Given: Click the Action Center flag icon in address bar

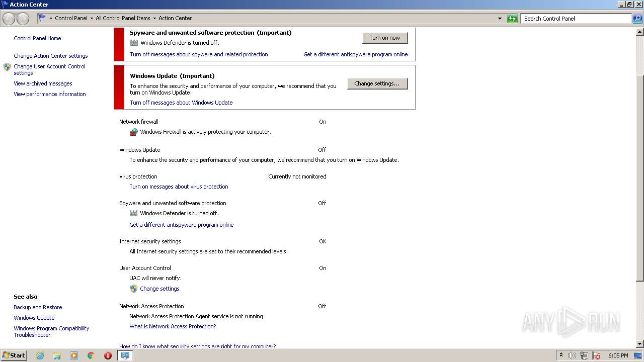Looking at the screenshot, I should coord(42,18).
